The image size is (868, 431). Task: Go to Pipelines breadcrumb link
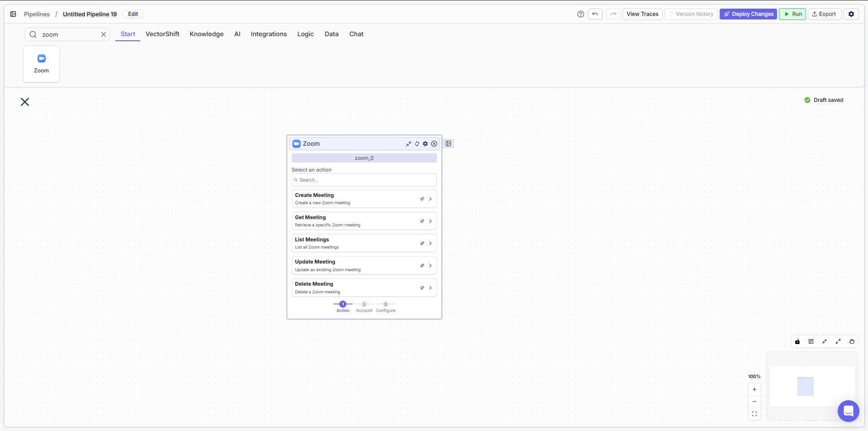tap(37, 14)
